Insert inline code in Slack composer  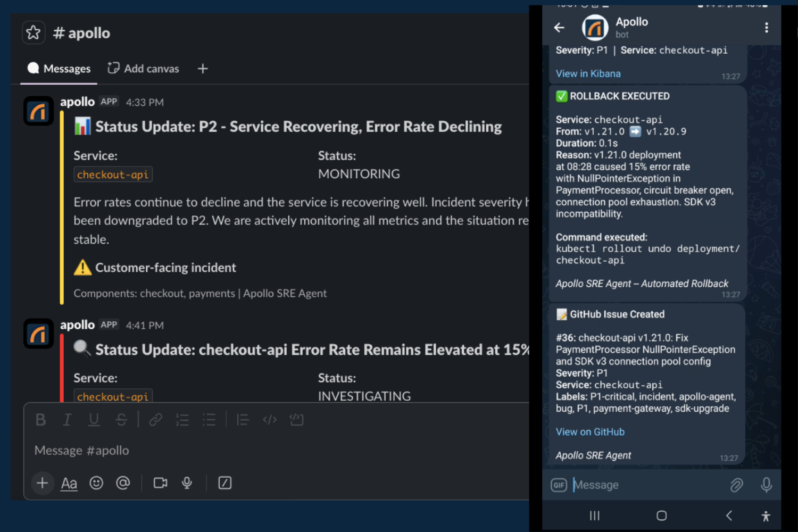(x=270, y=420)
